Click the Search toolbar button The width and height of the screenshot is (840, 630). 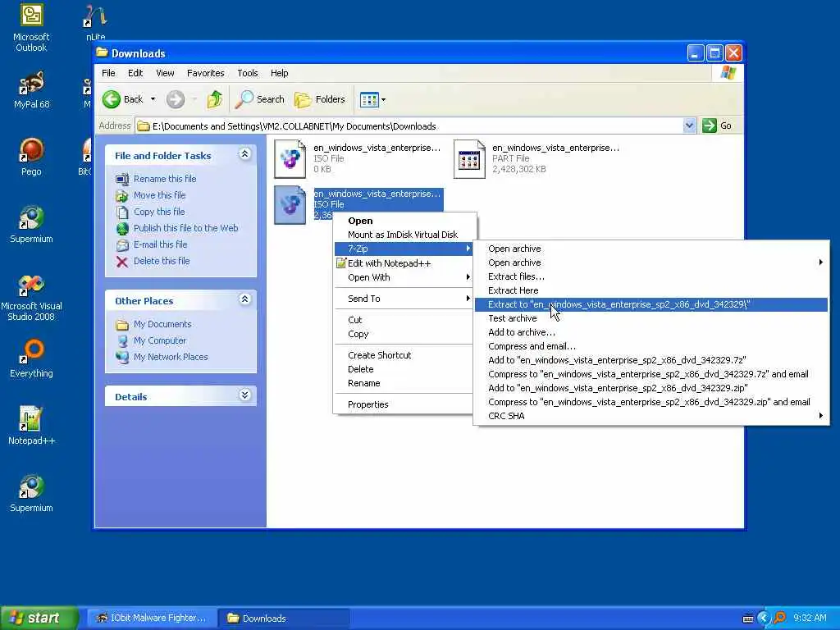pos(260,99)
